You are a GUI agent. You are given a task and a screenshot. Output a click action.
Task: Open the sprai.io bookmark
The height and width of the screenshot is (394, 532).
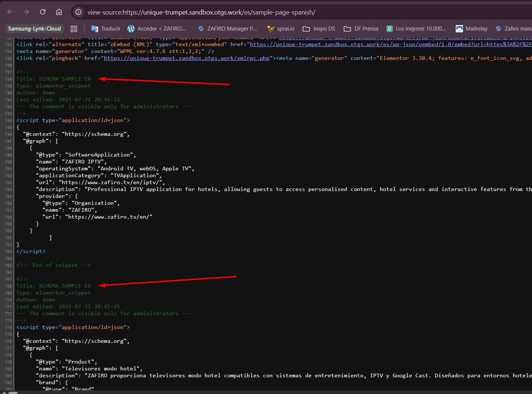(x=281, y=29)
